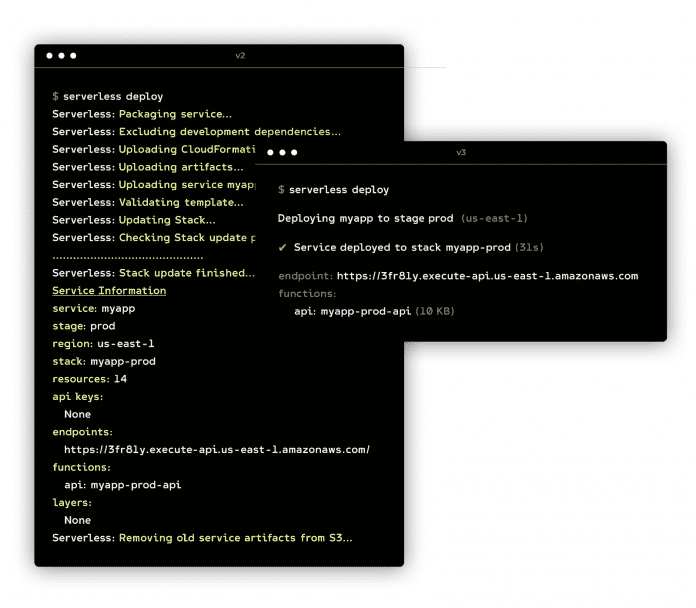The image size is (696, 608).
Task: Click the dotted progress line in v2 terminal
Action: point(127,256)
